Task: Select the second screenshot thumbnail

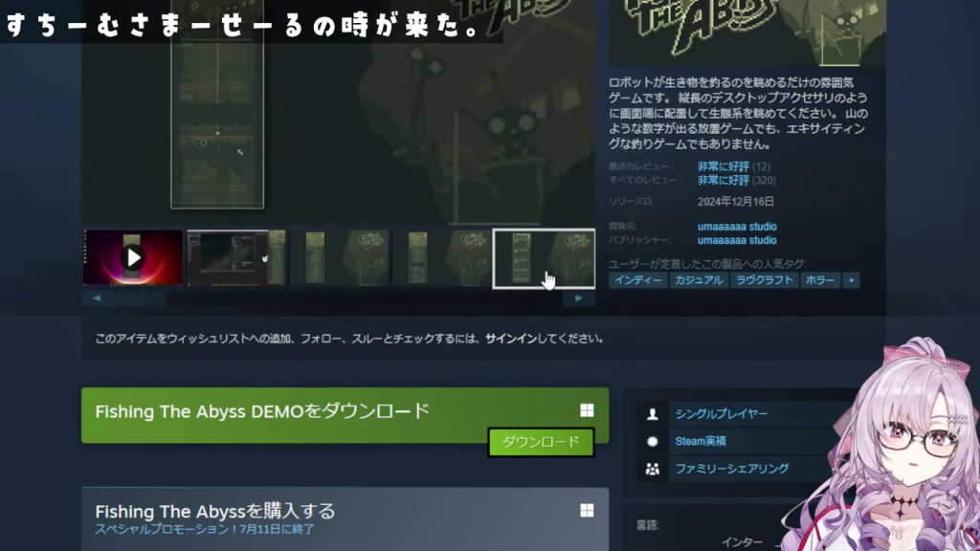Action: point(236,257)
